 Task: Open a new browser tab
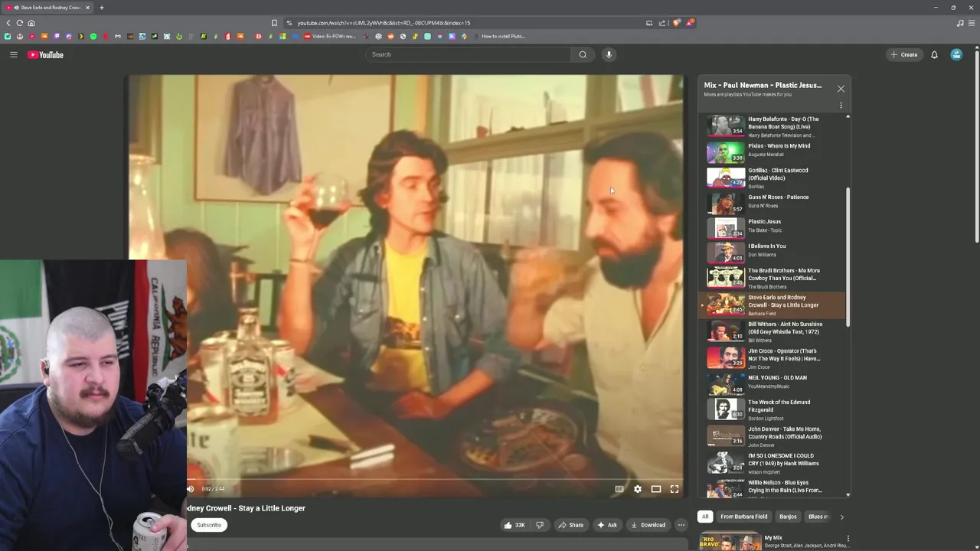[x=101, y=8]
